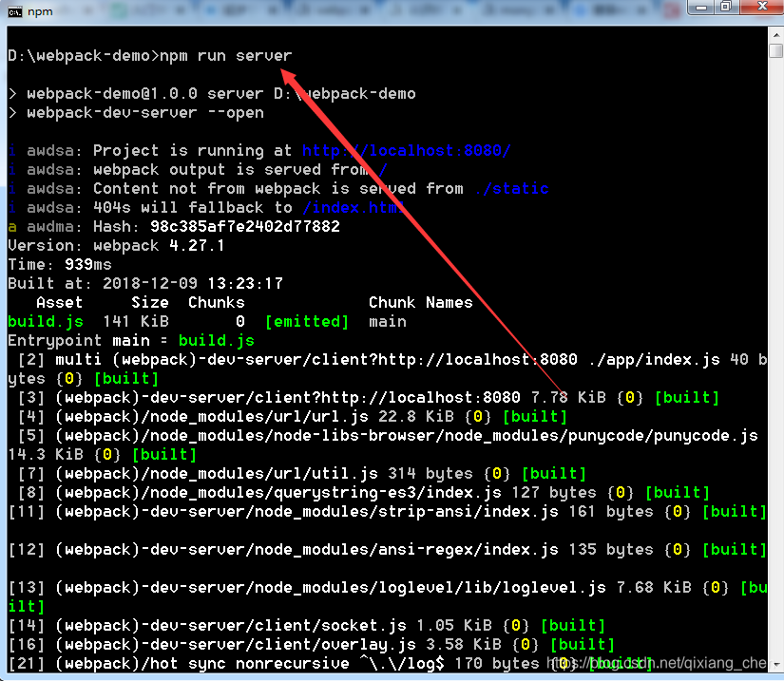Click the 'url/util.js' module line [7]

(x=302, y=474)
